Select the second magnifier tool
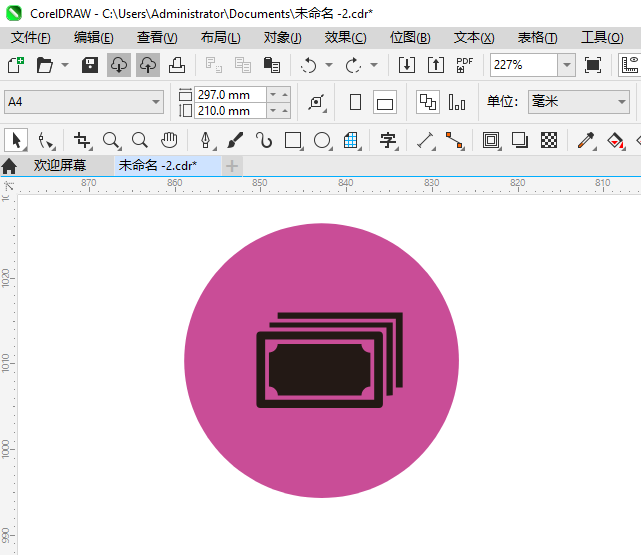This screenshot has height=555, width=641. pos(140,140)
